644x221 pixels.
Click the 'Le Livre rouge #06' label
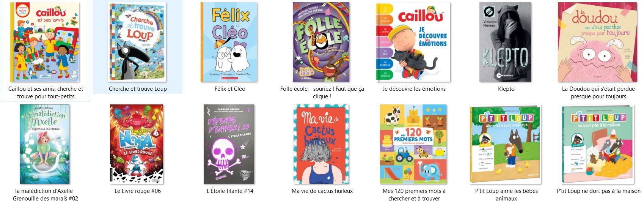(x=138, y=191)
